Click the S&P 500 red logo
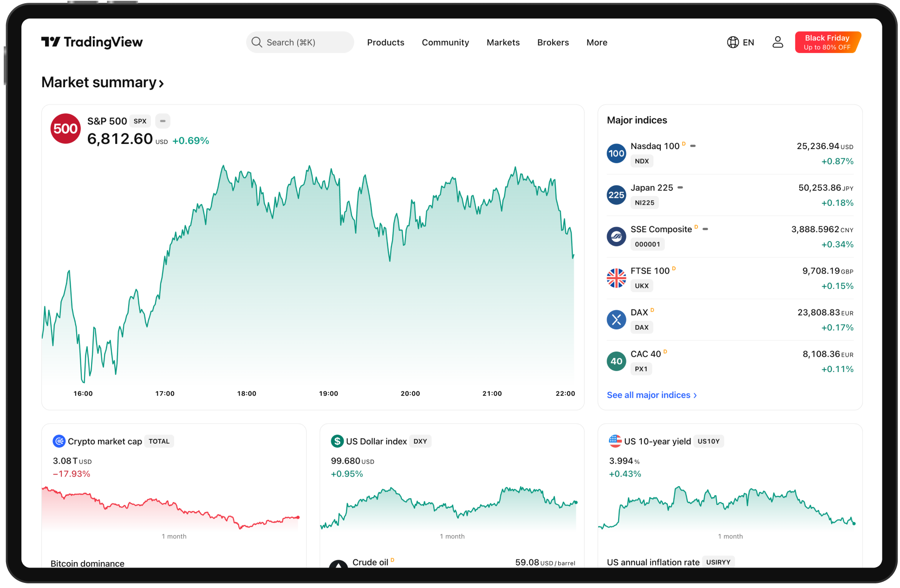This screenshot has height=588, width=900. pyautogui.click(x=65, y=129)
